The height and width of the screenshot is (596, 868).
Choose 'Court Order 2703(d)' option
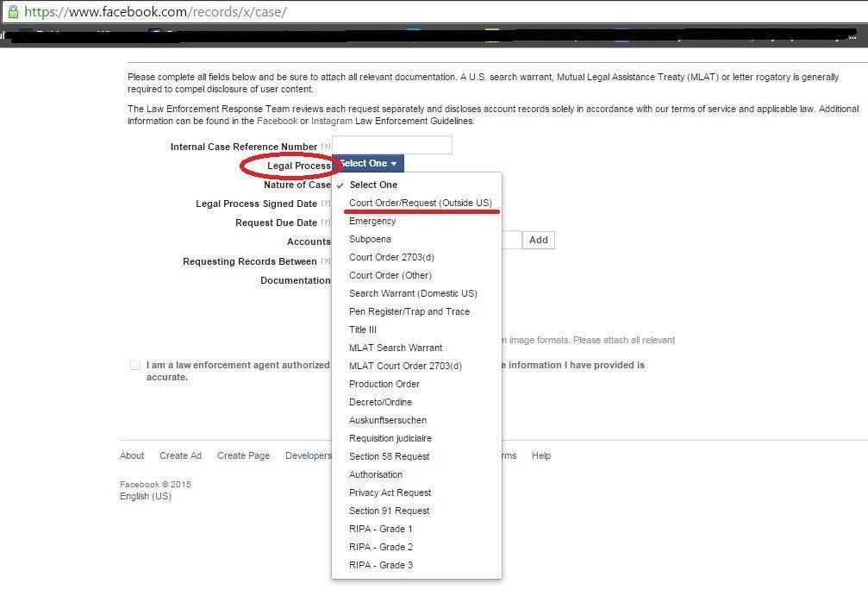click(416, 257)
